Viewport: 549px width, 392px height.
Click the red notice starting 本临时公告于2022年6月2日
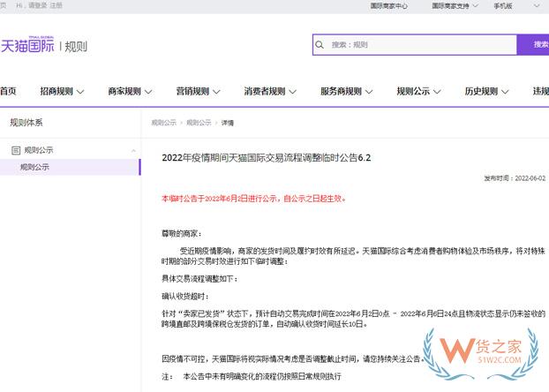click(x=254, y=199)
